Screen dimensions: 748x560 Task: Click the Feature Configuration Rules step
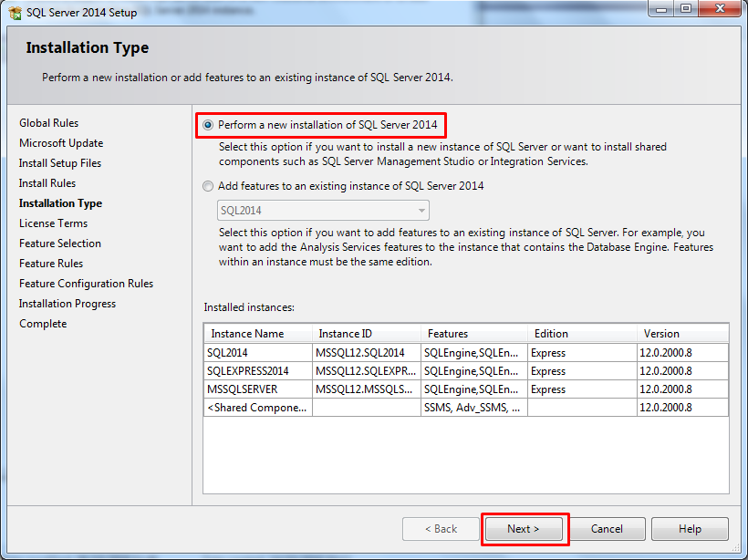(x=87, y=284)
